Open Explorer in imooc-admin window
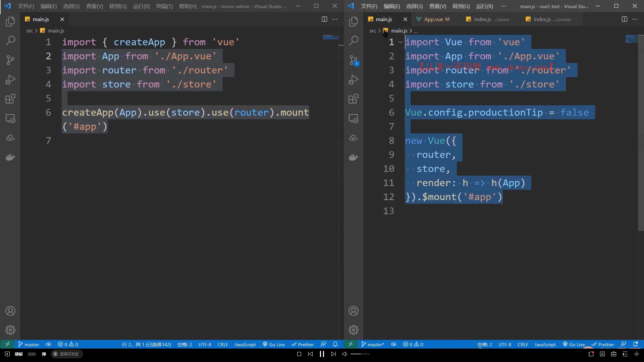This screenshot has width=644, height=362. coord(10,22)
